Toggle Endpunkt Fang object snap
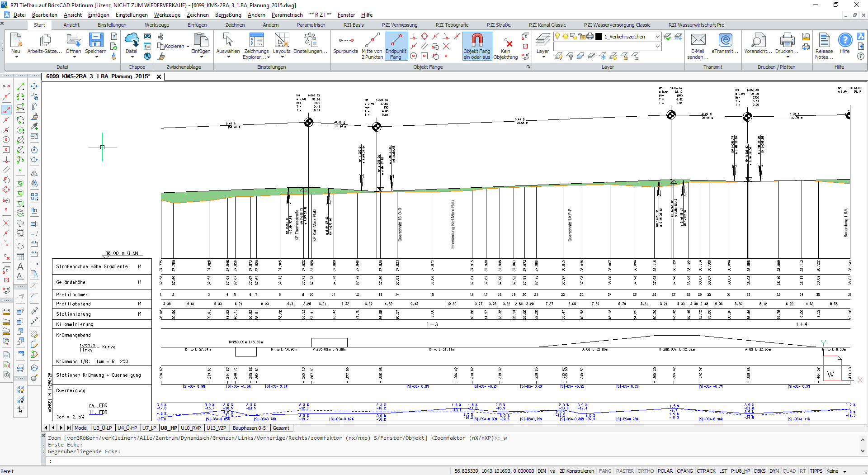 (396, 46)
